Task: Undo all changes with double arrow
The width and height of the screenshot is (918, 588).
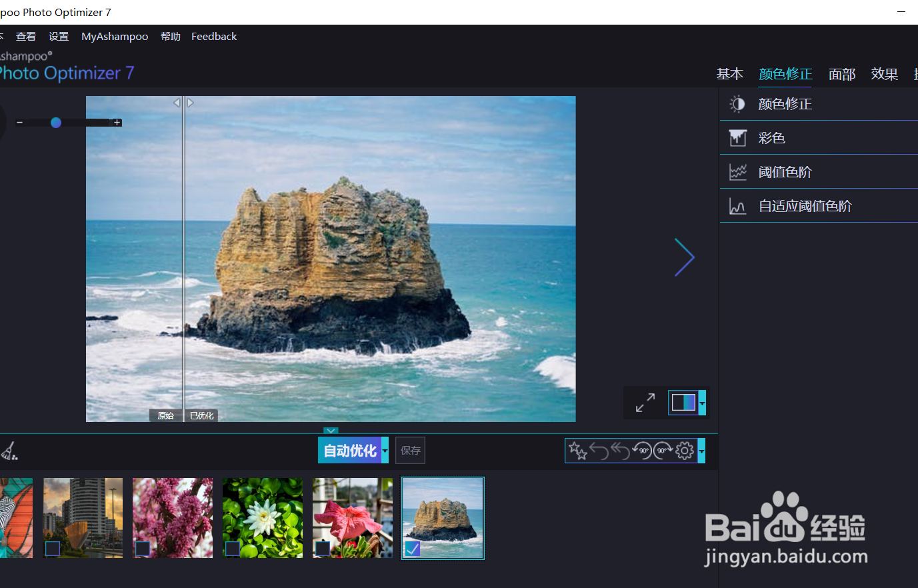Action: click(x=621, y=451)
